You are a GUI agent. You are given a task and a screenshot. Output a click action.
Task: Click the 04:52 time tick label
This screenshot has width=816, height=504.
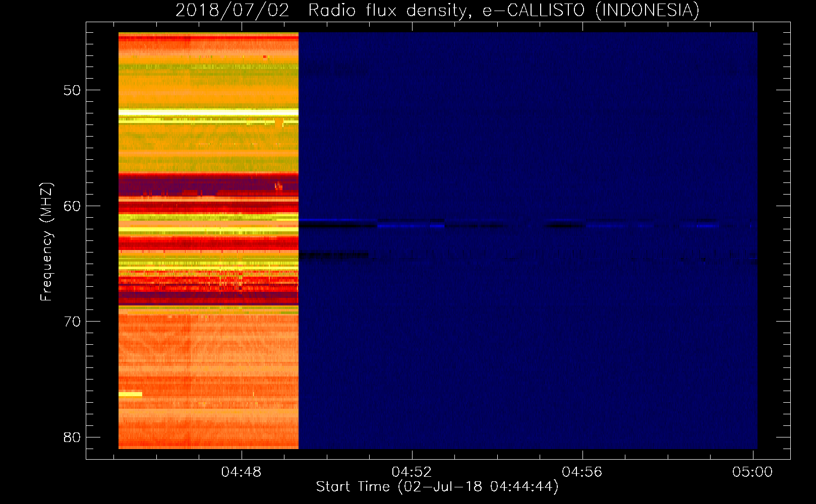point(412,472)
